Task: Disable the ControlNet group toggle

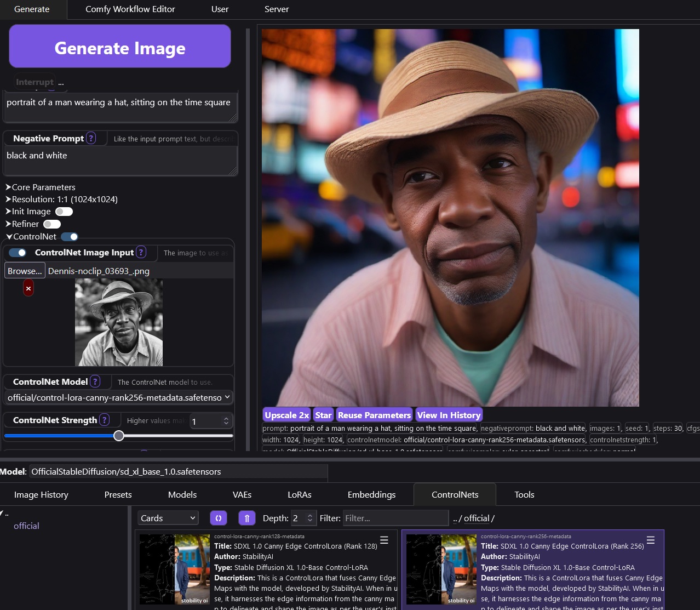Action: 70,237
